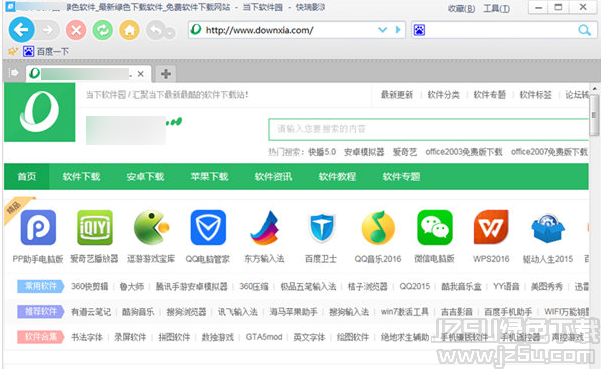Image resolution: width=601 pixels, height=369 pixels.
Task: Click the go arrow beside address bar
Action: point(398,30)
